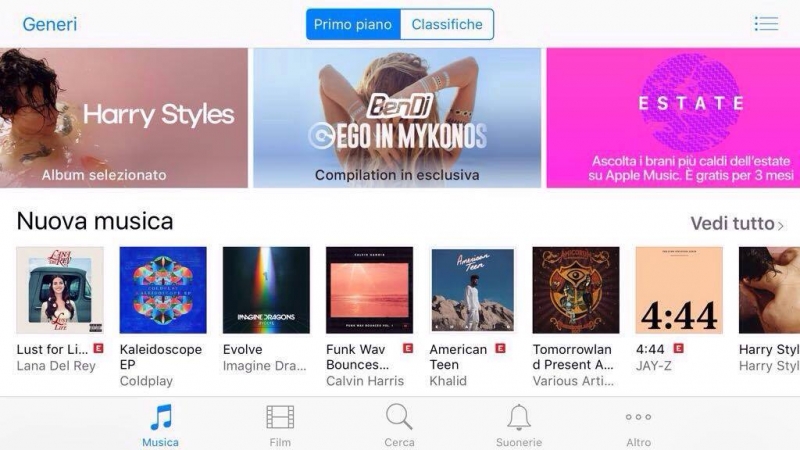The width and height of the screenshot is (800, 450).
Task: Tap the Altro three-dots icon
Action: [x=638, y=417]
